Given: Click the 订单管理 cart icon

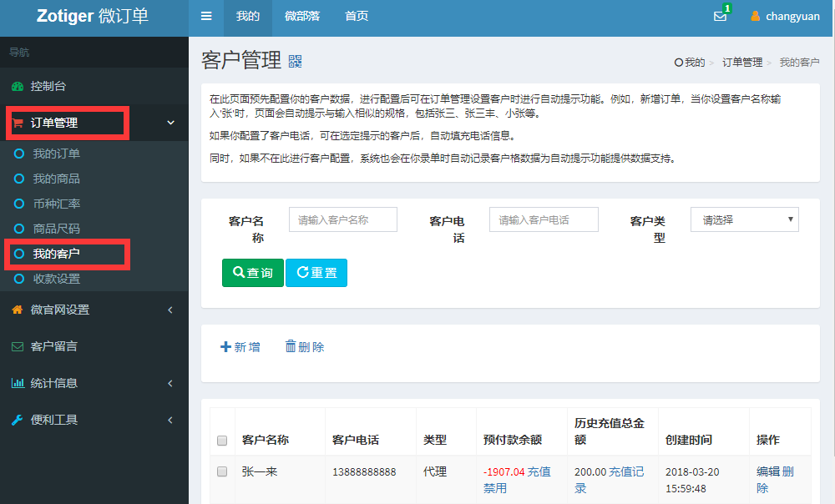Looking at the screenshot, I should [18, 123].
